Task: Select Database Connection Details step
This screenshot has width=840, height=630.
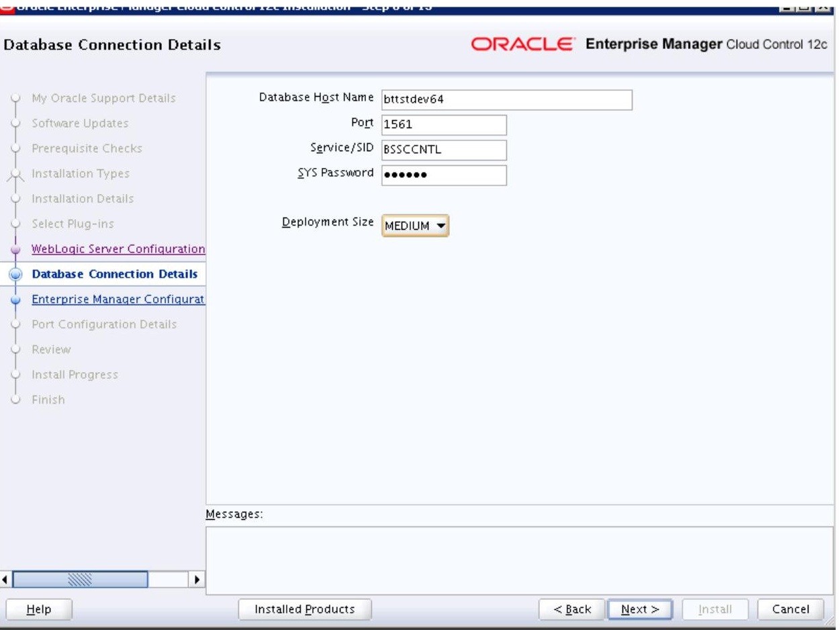Action: coord(115,274)
